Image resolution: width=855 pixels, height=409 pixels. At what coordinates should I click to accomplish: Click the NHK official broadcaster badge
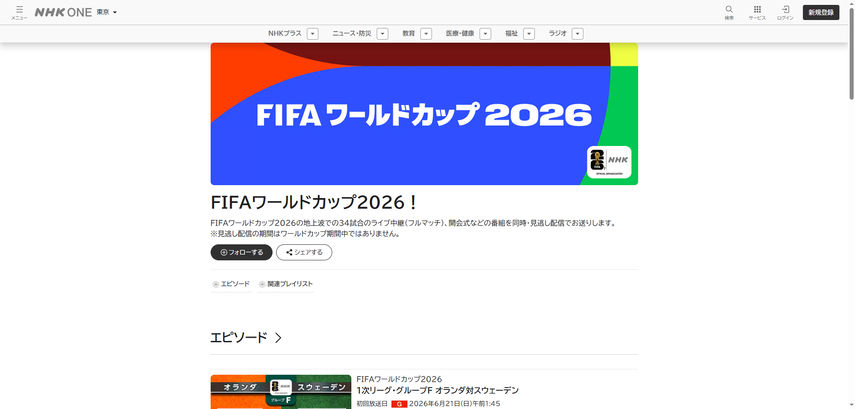point(609,162)
